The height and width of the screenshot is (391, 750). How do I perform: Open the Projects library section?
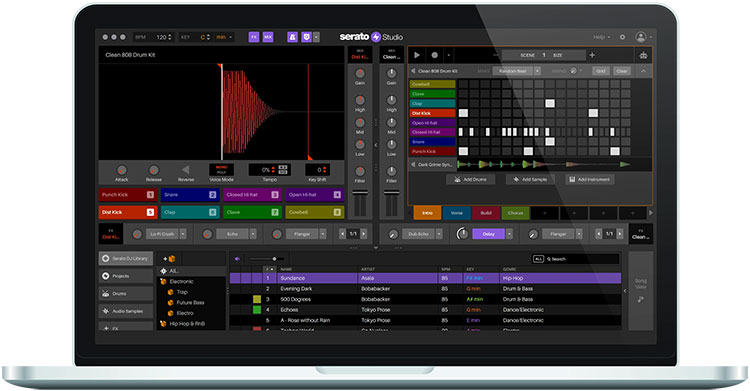(x=126, y=276)
